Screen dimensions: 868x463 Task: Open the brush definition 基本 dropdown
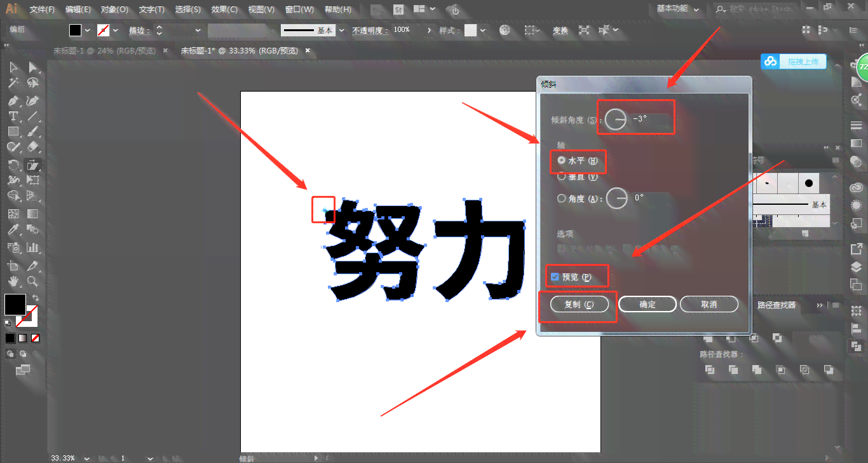click(x=342, y=31)
